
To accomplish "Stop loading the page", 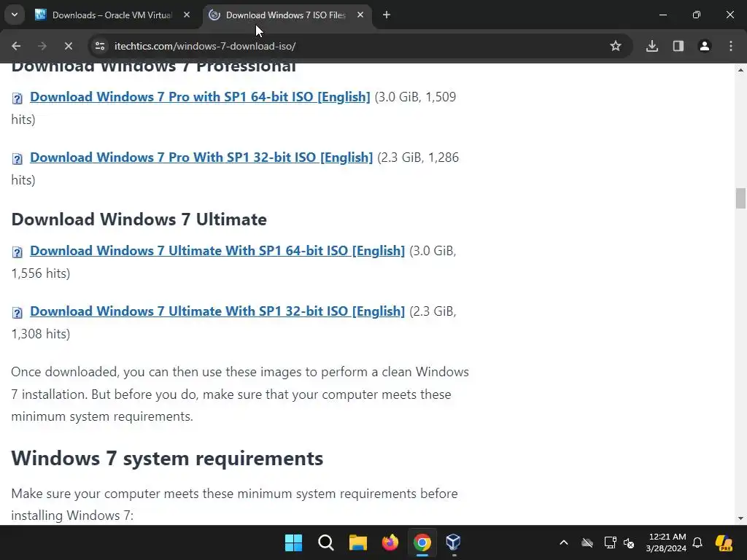I will 68,46.
